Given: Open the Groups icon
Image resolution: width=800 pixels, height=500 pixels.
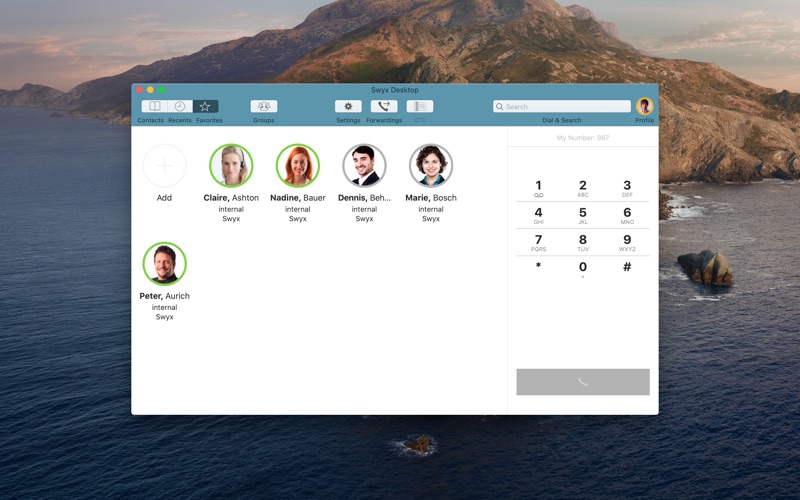Looking at the screenshot, I should pyautogui.click(x=264, y=106).
